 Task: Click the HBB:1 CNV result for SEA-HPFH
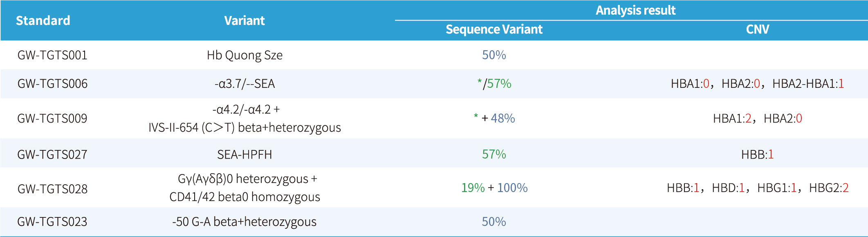[757, 154]
